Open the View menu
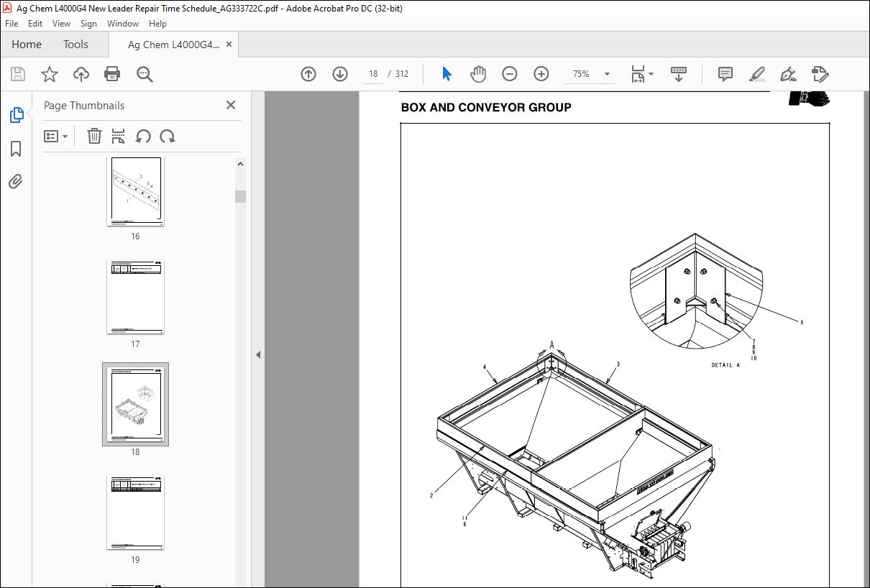The width and height of the screenshot is (870, 588). click(x=62, y=24)
